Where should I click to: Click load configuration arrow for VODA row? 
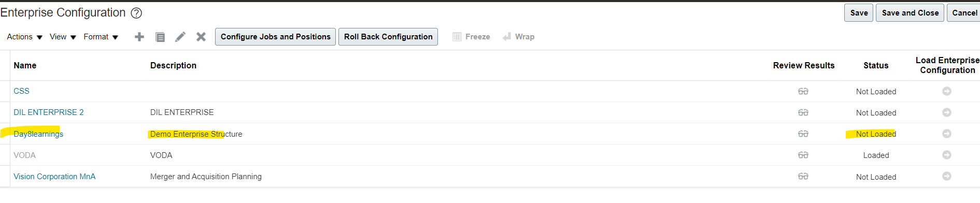coord(947,155)
